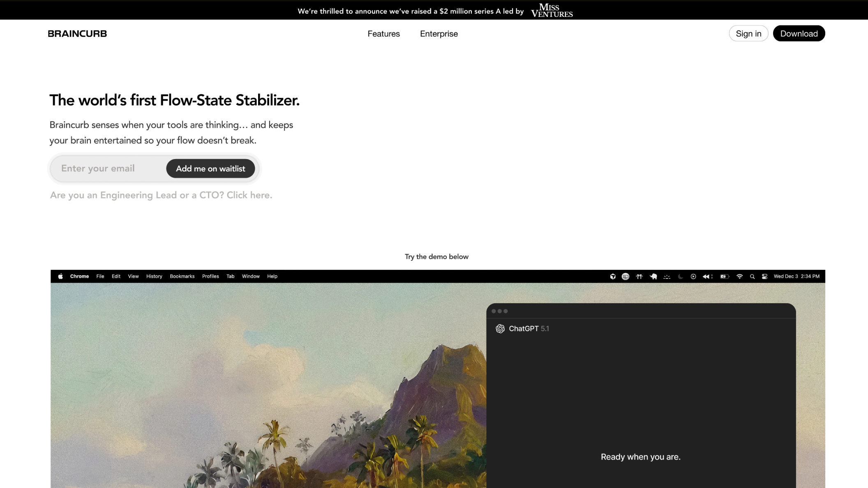Screen dimensions: 868x488
Task: Open Control Center toggles icon
Action: pos(764,276)
